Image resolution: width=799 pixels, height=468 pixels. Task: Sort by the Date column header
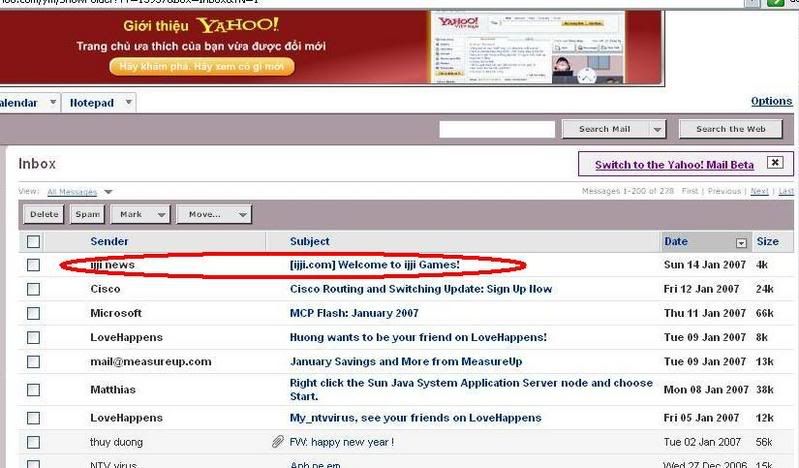tap(676, 241)
